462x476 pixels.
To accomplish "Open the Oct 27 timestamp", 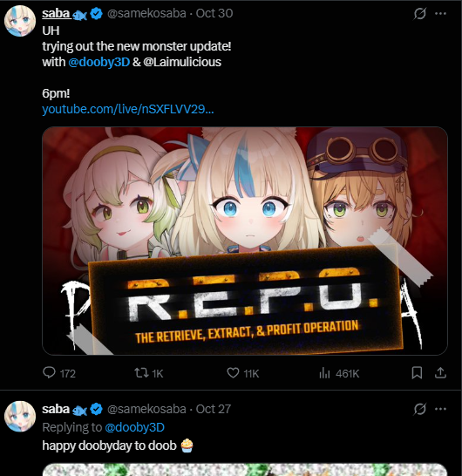I will [x=214, y=409].
